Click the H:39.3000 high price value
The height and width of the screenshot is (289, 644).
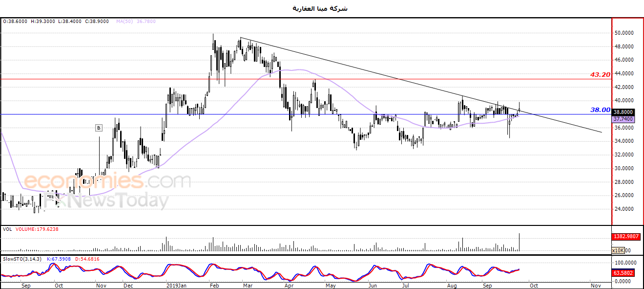(43, 22)
